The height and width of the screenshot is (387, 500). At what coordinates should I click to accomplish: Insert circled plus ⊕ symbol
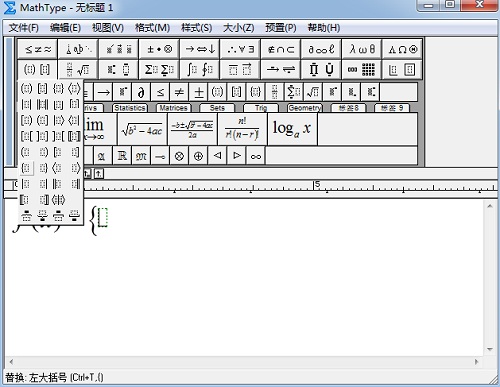point(199,156)
